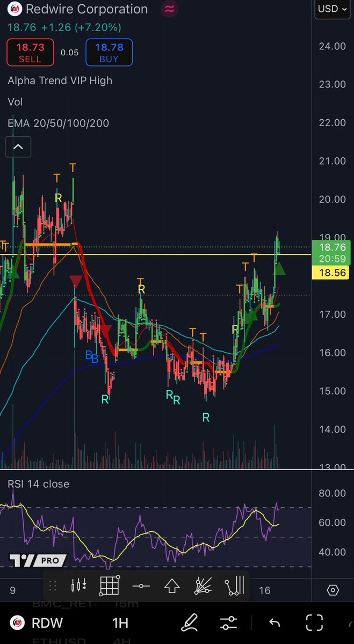Image resolution: width=354 pixels, height=644 pixels.
Task: Open the grid layout tool icon
Action: (x=109, y=586)
